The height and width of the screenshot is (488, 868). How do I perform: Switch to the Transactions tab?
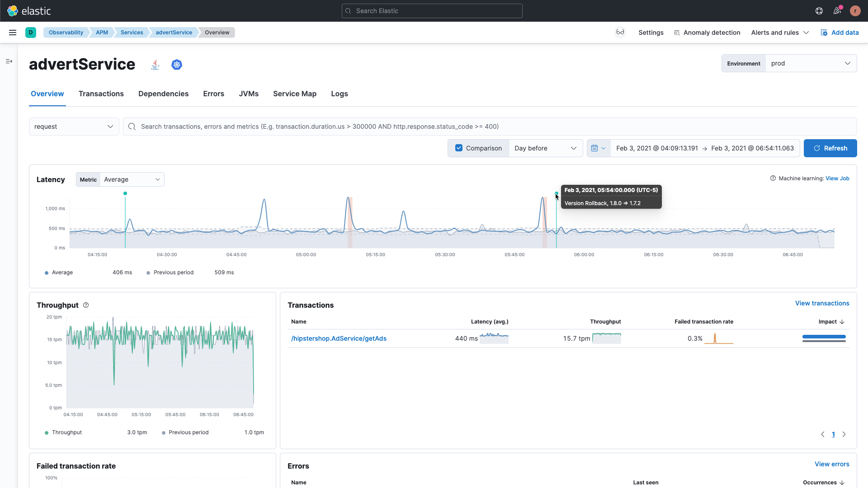(101, 94)
